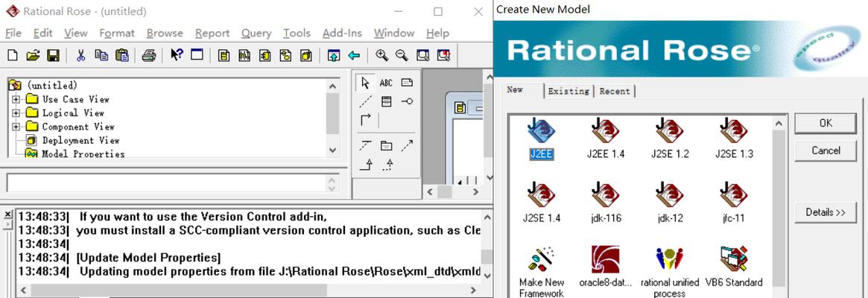Pick the Selection arrow tool in toolbox
The height and width of the screenshot is (298, 868).
(365, 83)
